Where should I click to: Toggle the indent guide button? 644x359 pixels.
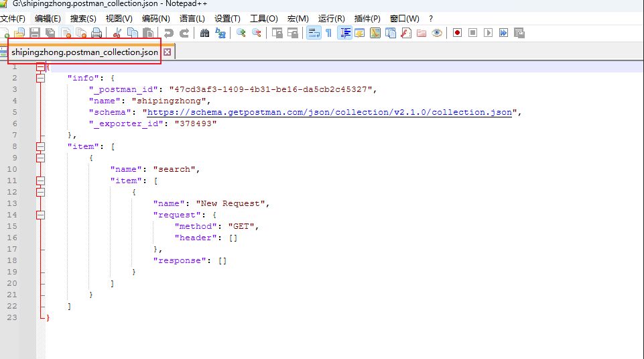coord(344,33)
